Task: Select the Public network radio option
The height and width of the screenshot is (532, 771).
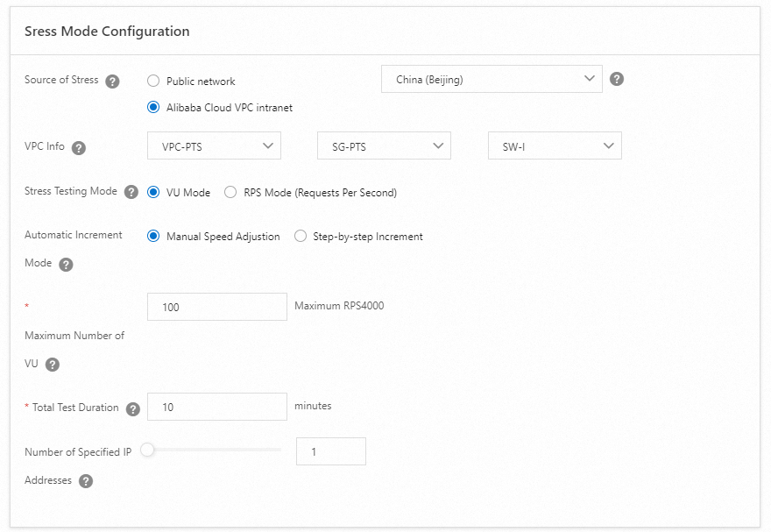Action: (153, 82)
